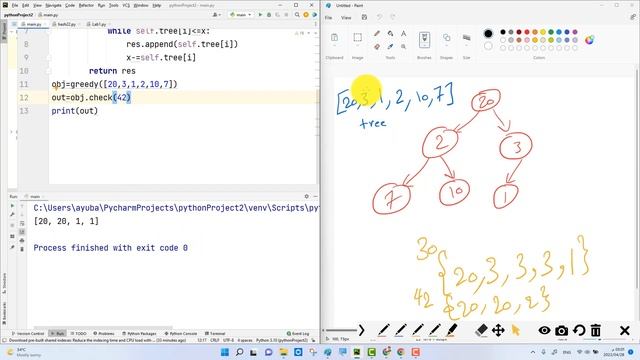Select the Eraser tool in Paint ribbon
The image size is (640, 360).
(x=377, y=47)
